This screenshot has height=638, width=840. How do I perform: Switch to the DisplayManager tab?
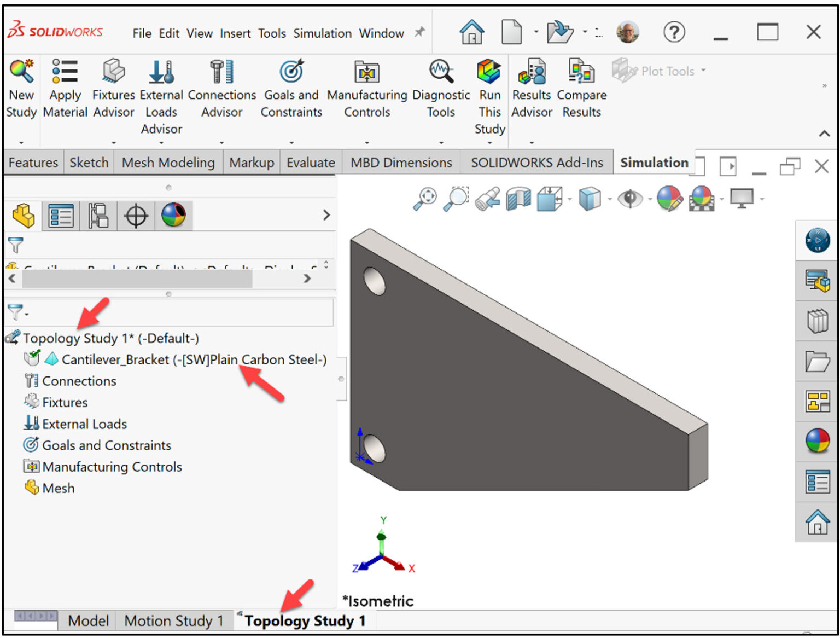click(x=173, y=215)
